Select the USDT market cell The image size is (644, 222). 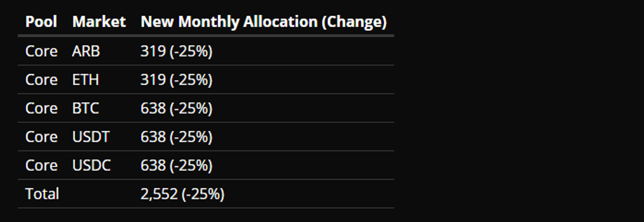coord(91,137)
